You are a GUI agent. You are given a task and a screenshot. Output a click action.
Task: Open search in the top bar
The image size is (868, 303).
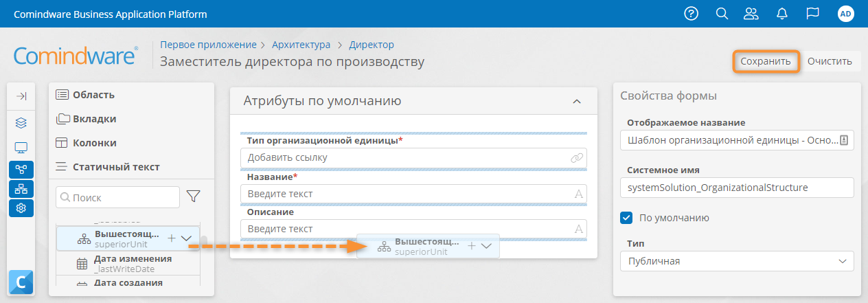point(722,14)
